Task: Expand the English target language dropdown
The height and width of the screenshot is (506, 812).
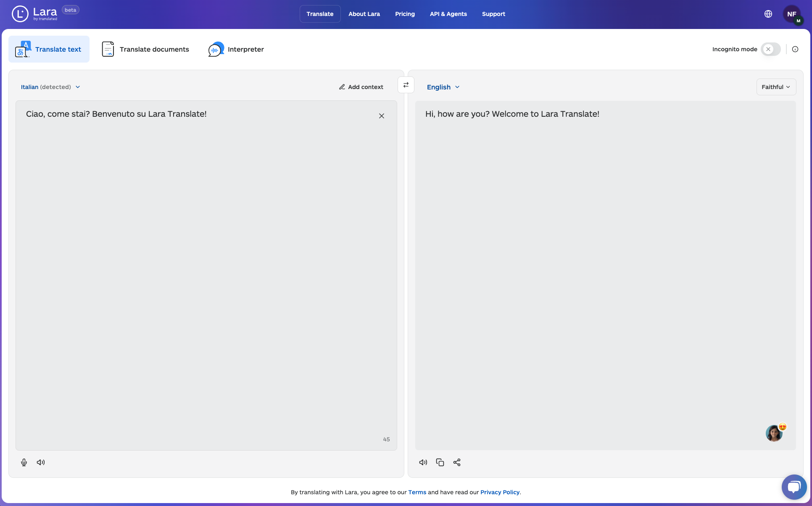Action: coord(443,87)
